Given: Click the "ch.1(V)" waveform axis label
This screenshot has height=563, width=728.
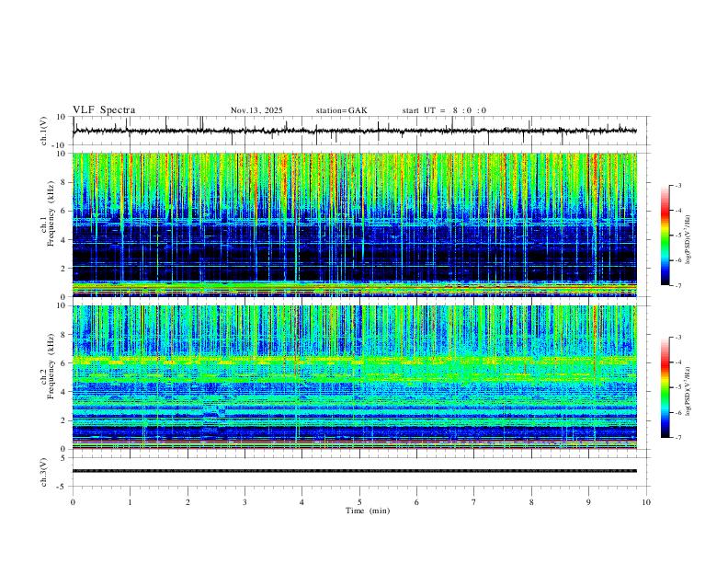Looking at the screenshot, I should coord(44,131).
